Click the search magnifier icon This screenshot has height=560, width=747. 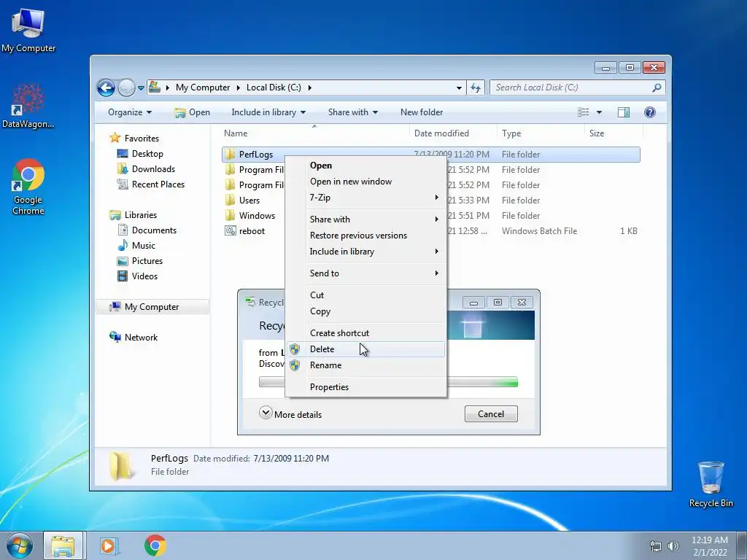coord(657,87)
